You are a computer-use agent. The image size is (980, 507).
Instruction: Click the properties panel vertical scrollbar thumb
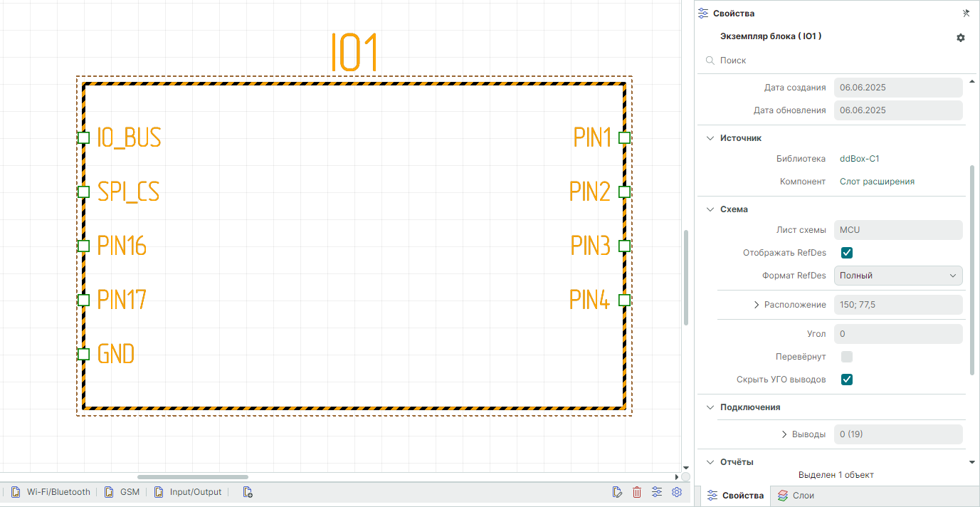972,270
